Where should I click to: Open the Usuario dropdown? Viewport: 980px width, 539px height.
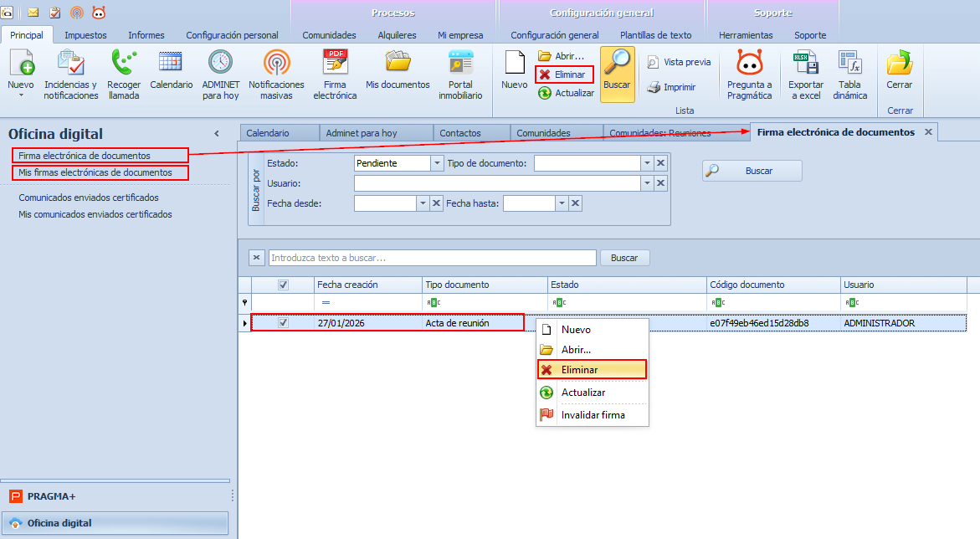647,183
